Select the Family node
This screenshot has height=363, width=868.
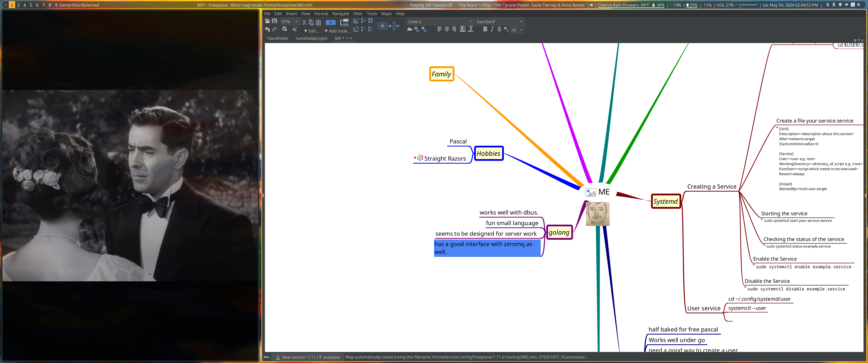(x=441, y=74)
